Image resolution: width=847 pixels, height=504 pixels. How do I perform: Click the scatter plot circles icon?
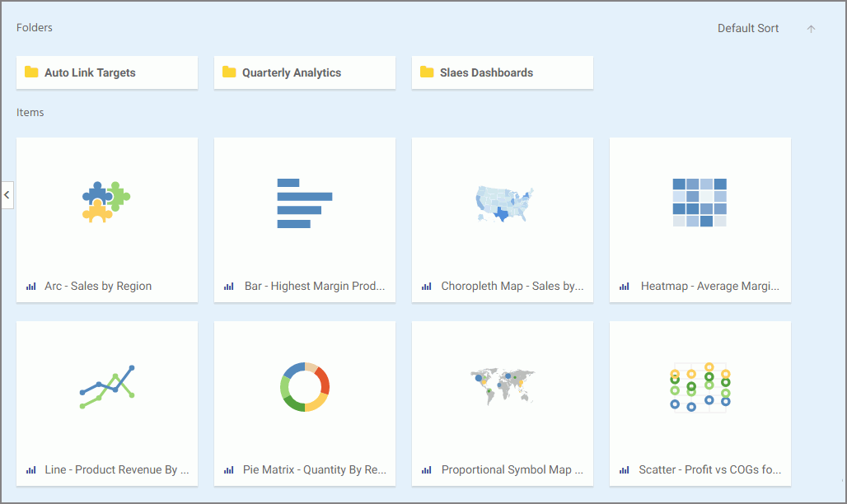[700, 386]
